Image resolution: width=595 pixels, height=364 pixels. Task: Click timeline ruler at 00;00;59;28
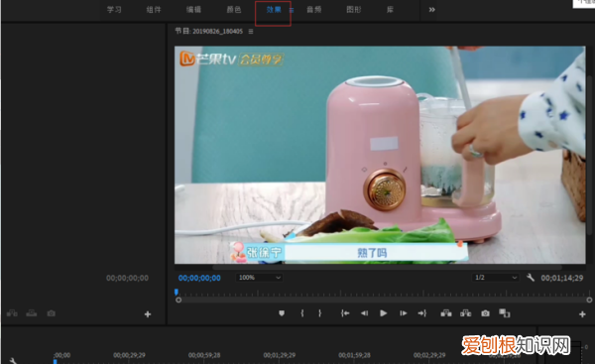[x=204, y=355]
